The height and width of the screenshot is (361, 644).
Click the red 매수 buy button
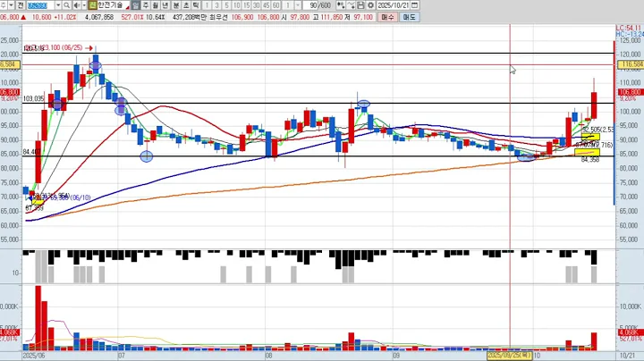tap(387, 17)
